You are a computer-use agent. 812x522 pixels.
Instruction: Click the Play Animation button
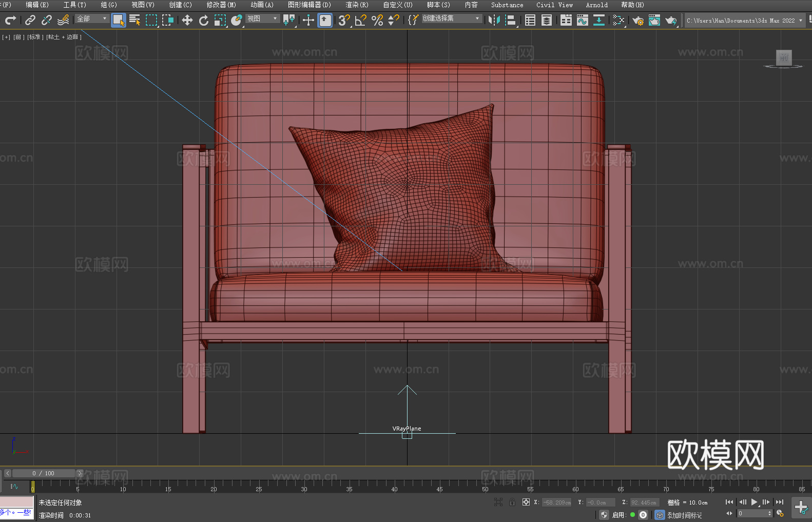click(x=754, y=502)
